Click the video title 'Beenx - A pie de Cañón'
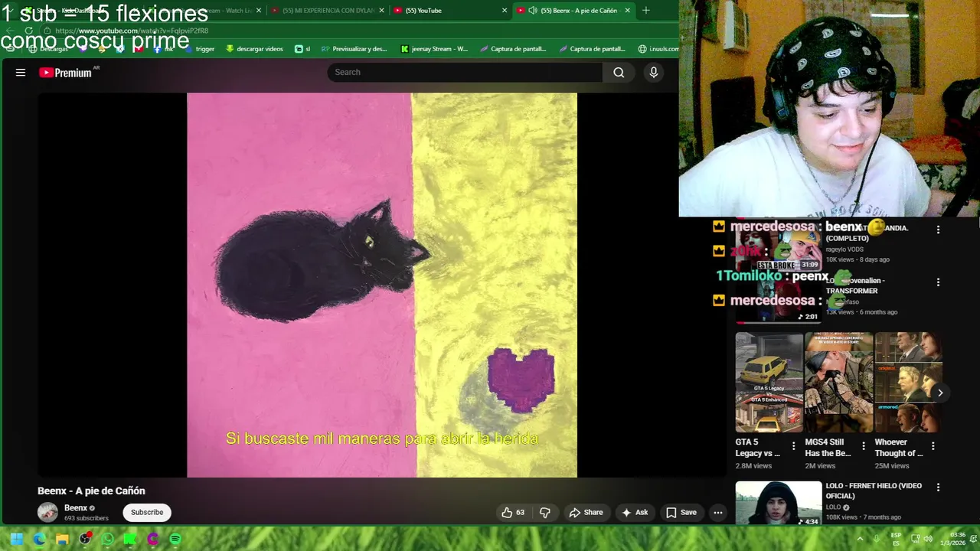The image size is (980, 551). (x=91, y=491)
